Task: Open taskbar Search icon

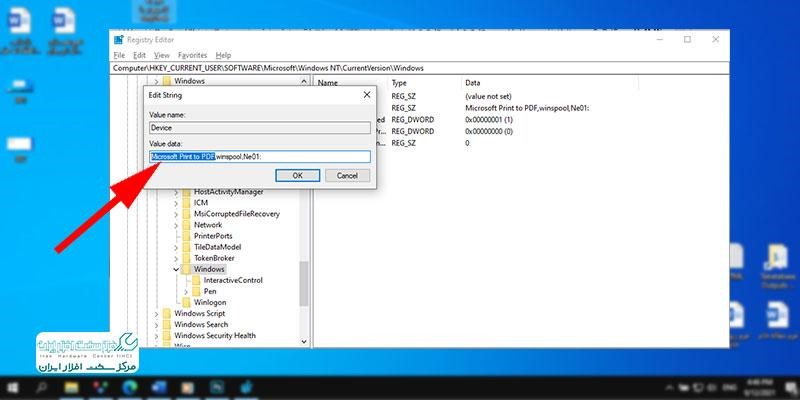Action: 41,389
